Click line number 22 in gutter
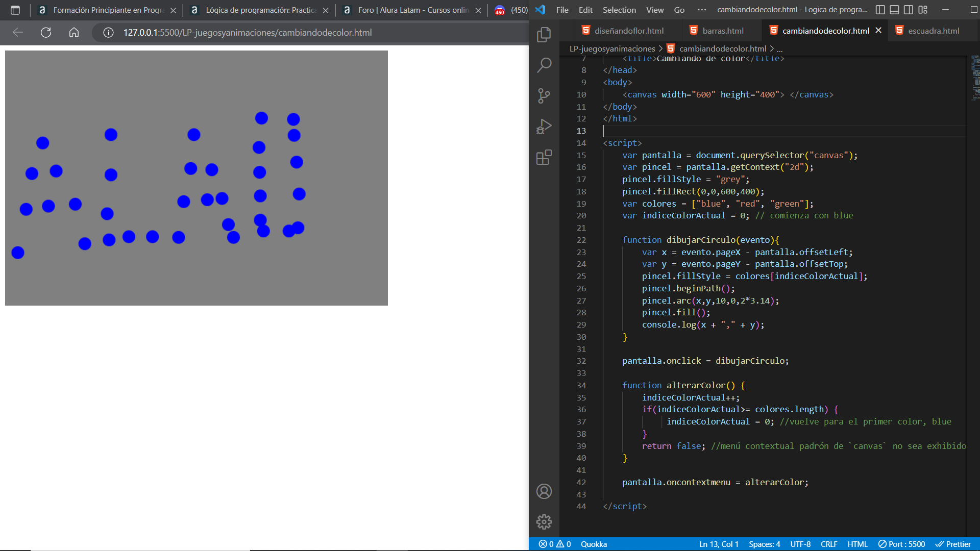The height and width of the screenshot is (551, 980). tap(581, 240)
